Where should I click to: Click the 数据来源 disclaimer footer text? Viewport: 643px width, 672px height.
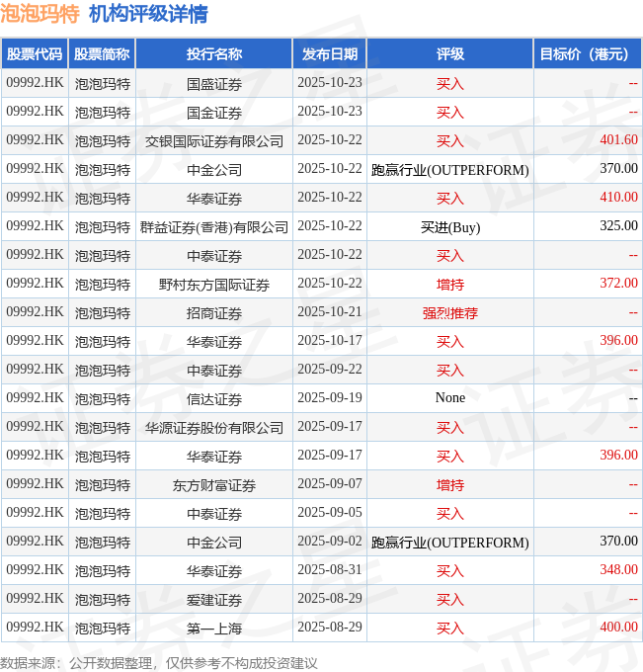[159, 663]
